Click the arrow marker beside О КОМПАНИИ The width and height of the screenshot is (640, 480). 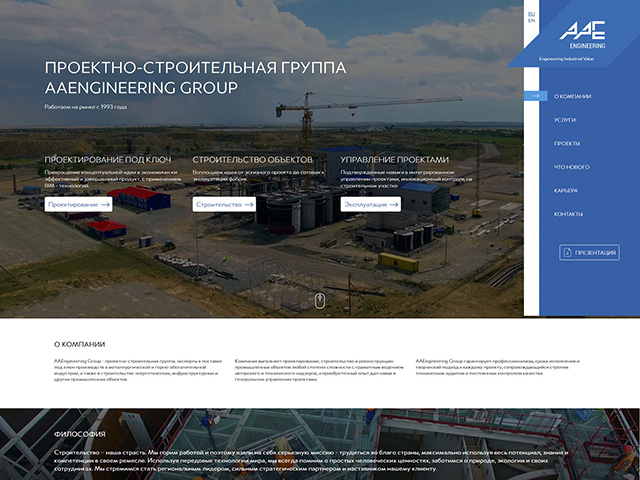tap(536, 96)
